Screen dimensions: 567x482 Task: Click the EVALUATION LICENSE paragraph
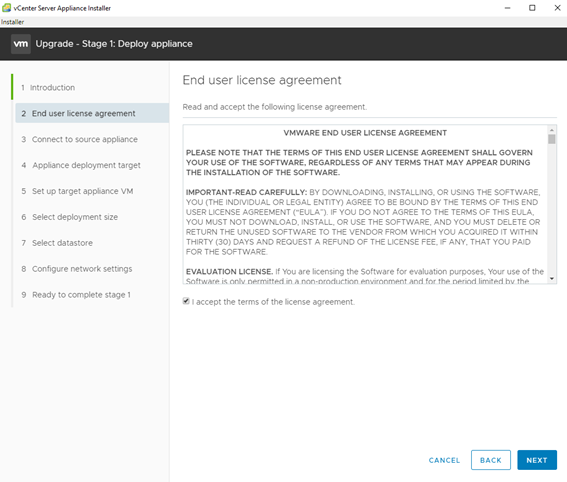click(x=365, y=276)
